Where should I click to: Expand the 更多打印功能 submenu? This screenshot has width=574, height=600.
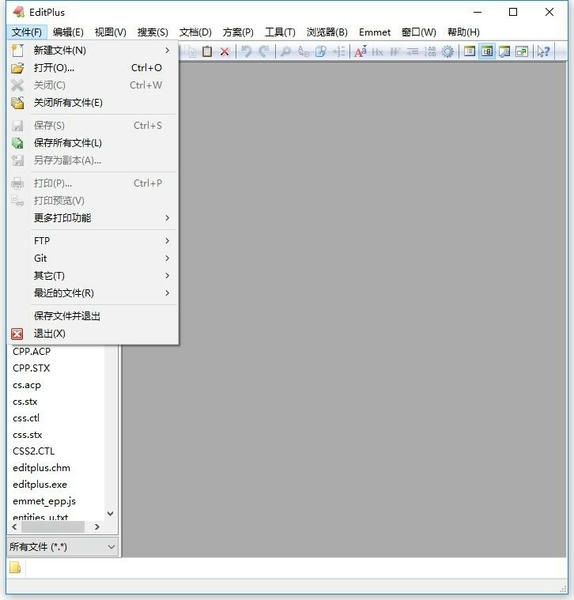tap(93, 218)
